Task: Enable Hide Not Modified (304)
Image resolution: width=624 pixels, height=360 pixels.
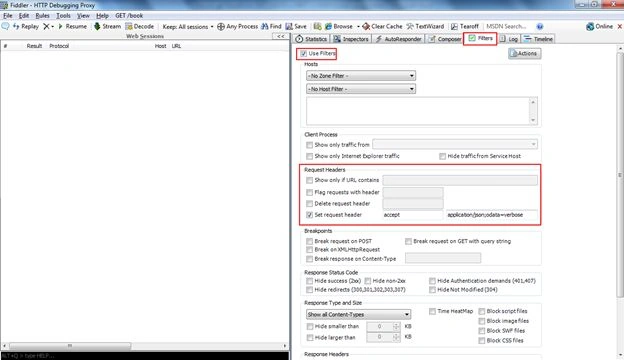Action: [432, 290]
